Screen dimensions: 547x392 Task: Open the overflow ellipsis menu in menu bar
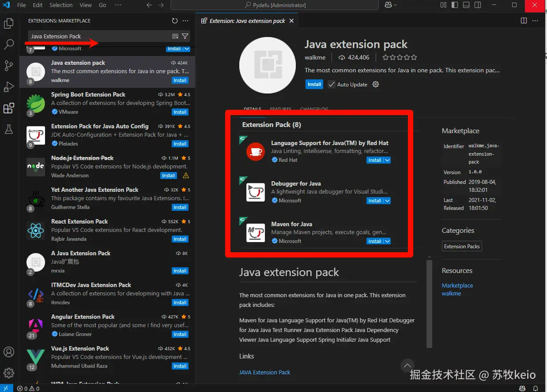click(118, 5)
